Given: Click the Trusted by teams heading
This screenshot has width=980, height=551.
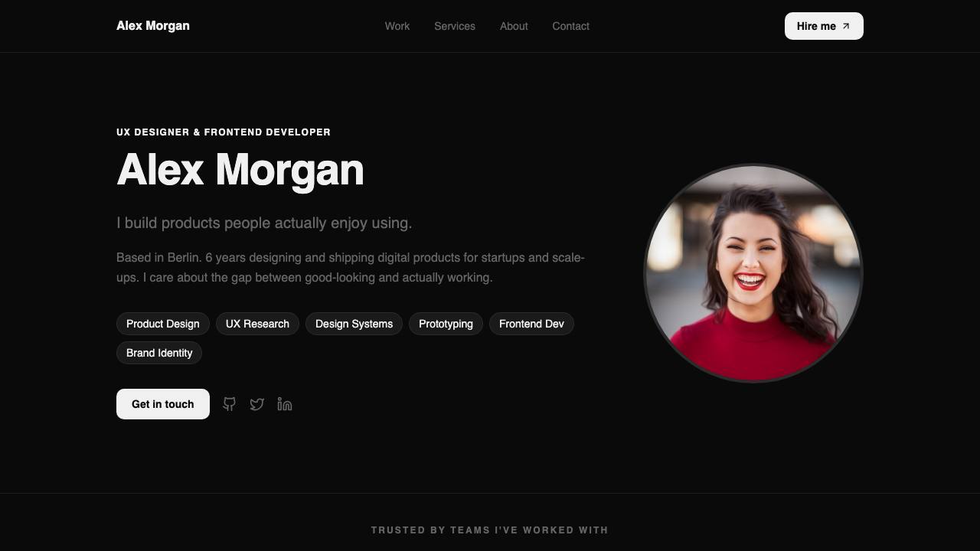Looking at the screenshot, I should click(490, 530).
